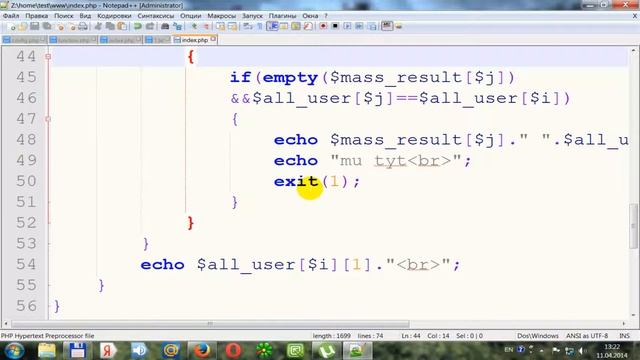
Task: Open the Кодировки menu
Action: point(114,16)
